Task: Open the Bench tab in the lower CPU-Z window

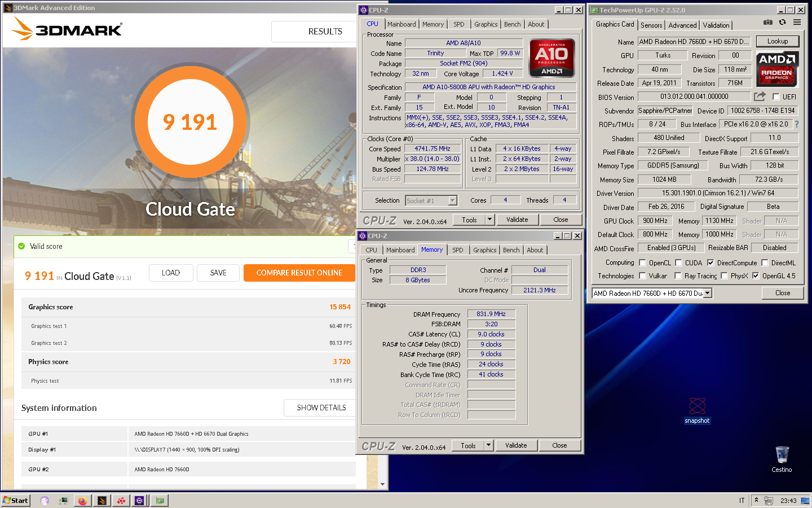Action: pyautogui.click(x=511, y=250)
